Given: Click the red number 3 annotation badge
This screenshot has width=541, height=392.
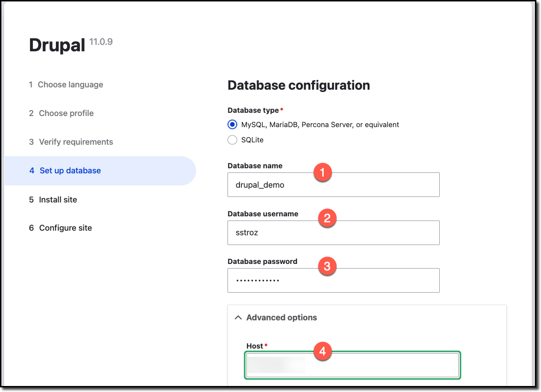Looking at the screenshot, I should pyautogui.click(x=327, y=266).
